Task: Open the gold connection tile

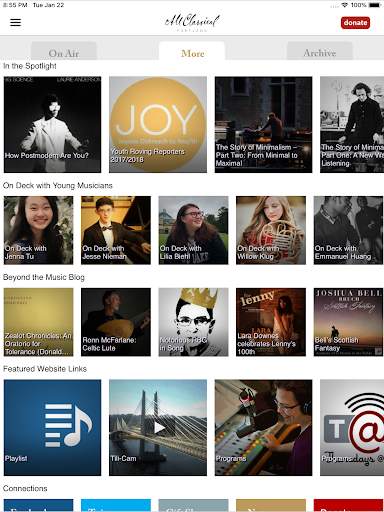Action: pos(271,505)
